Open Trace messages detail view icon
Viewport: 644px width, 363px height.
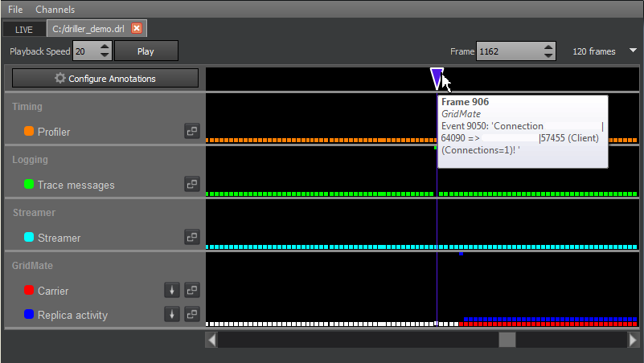(x=191, y=185)
